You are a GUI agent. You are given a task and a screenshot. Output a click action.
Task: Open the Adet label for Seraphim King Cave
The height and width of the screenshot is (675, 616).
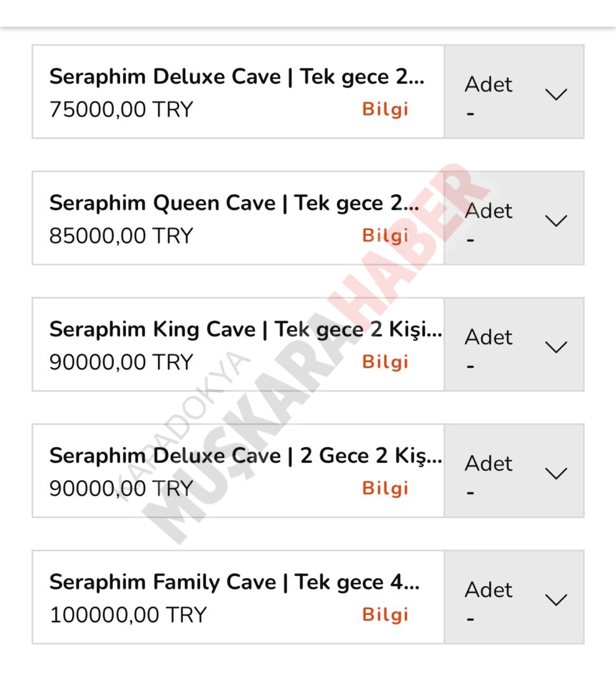(489, 337)
